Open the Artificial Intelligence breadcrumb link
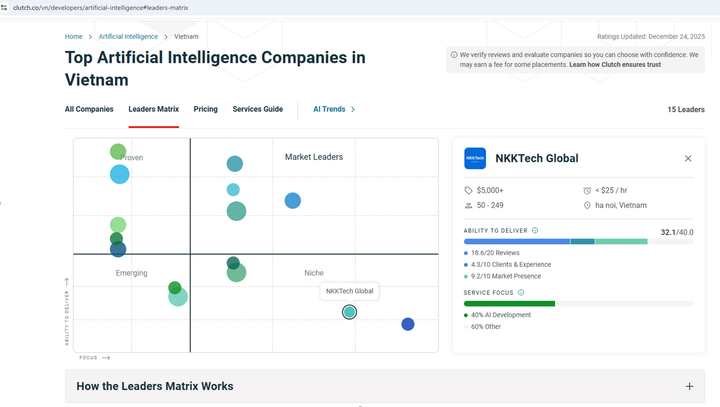Viewport: 720px width, 407px height. [x=128, y=37]
